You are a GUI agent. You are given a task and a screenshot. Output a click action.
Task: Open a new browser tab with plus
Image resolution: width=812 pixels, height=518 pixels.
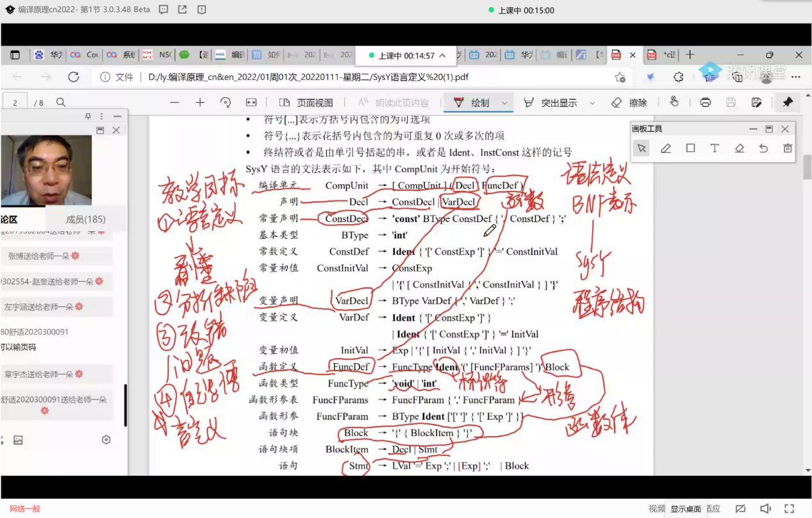click(690, 55)
